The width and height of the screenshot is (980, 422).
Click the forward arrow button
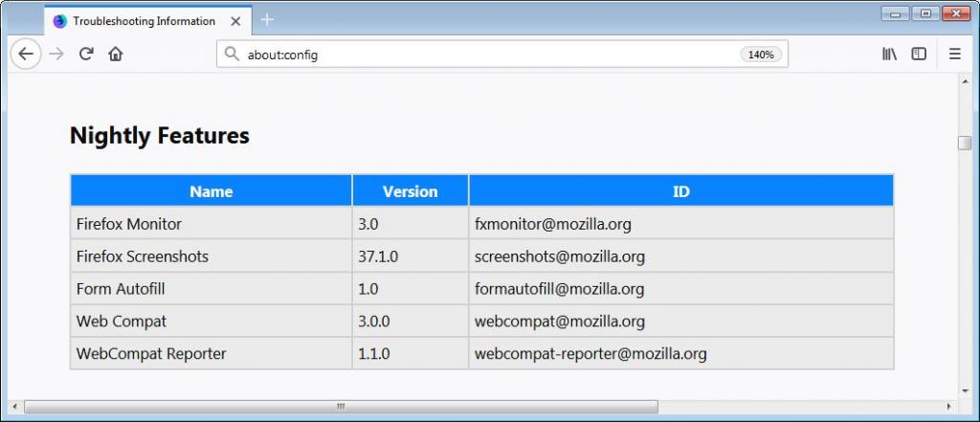coord(56,54)
